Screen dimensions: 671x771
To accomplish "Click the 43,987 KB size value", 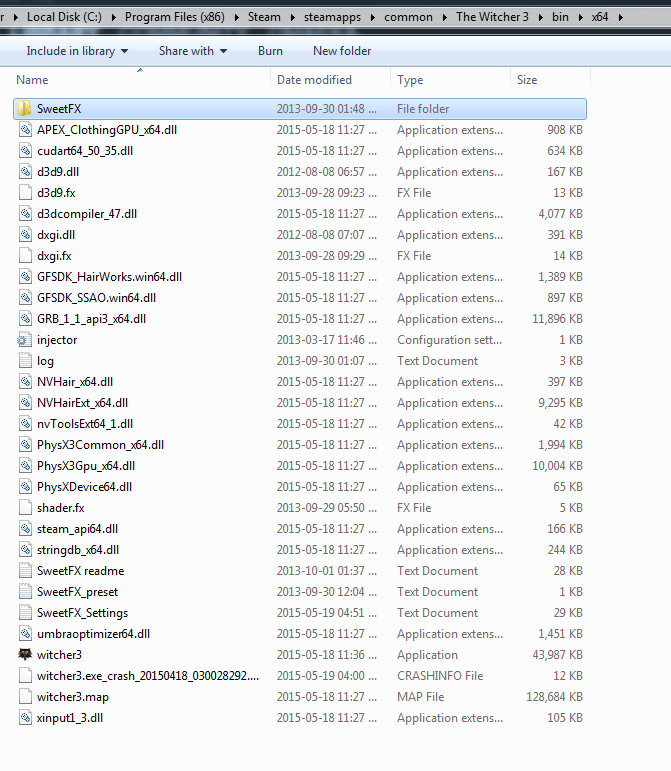I will 557,654.
